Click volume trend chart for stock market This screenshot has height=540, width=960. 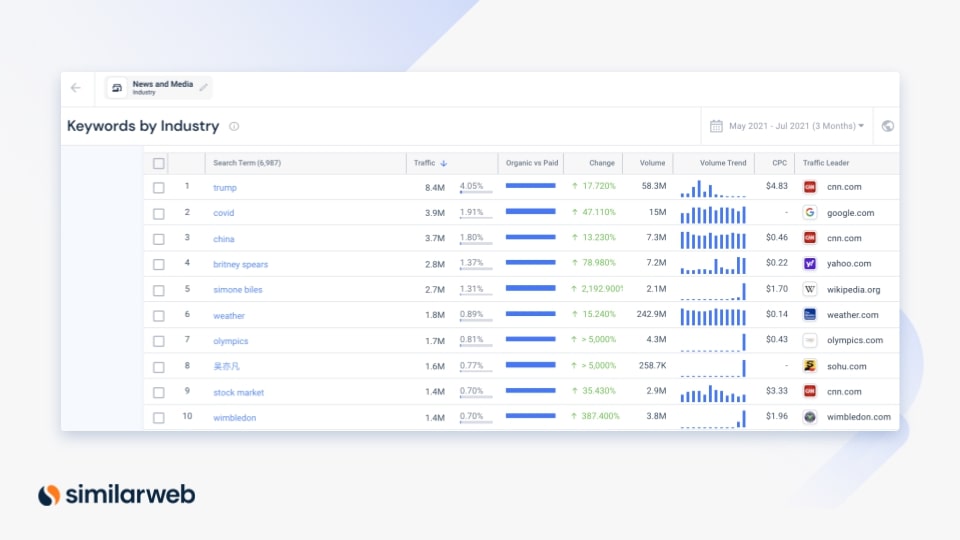pos(713,393)
